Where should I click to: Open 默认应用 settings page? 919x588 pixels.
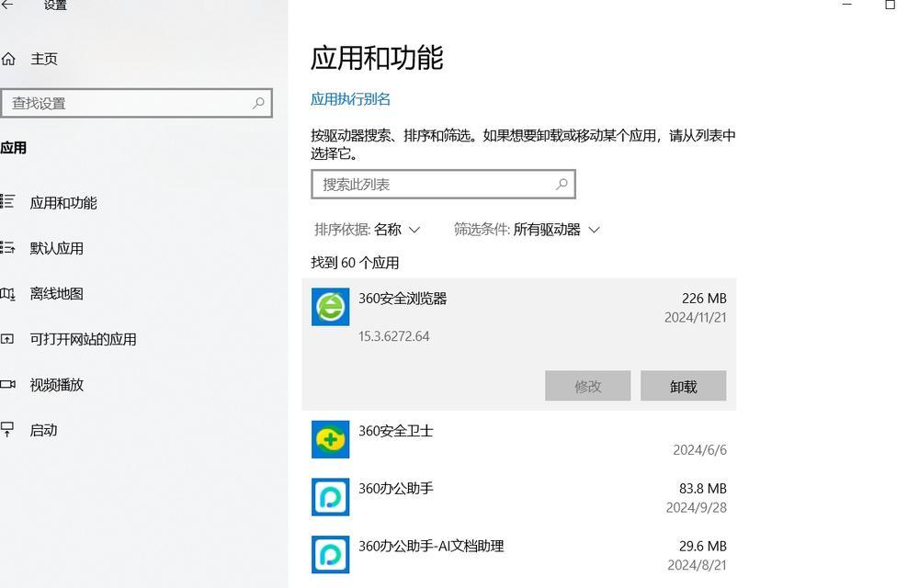pos(57,248)
